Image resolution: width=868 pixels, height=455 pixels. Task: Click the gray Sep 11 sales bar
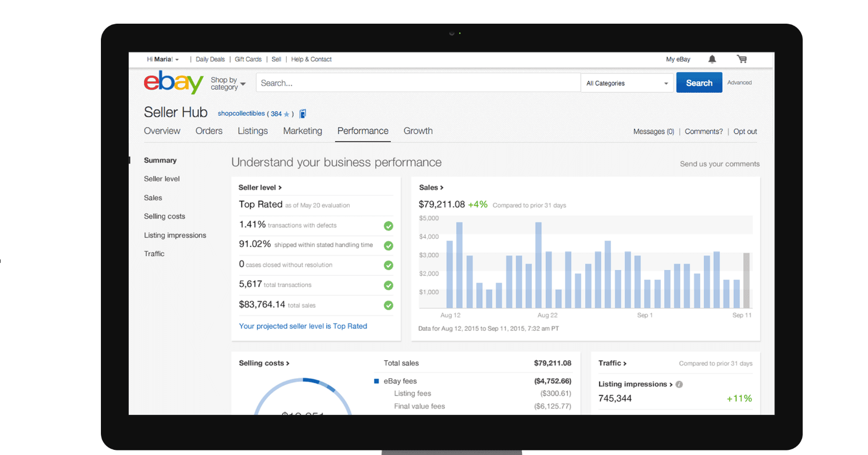coord(746,281)
